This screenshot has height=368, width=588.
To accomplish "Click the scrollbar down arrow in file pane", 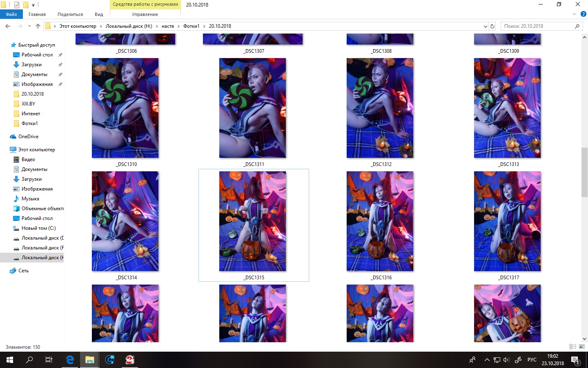I will (584, 339).
